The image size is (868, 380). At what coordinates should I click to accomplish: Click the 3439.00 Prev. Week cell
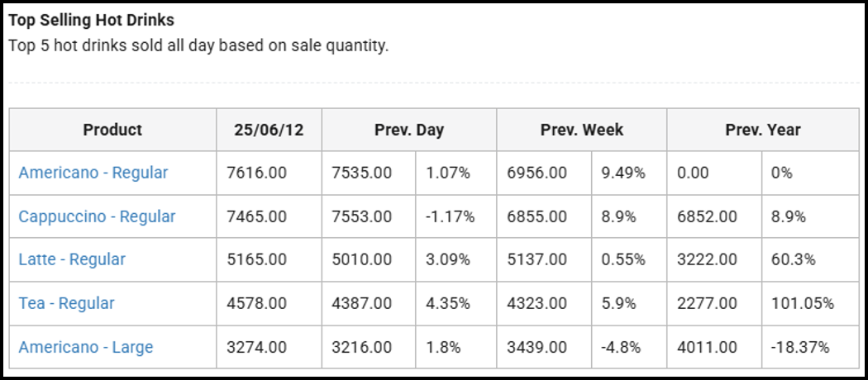pyautogui.click(x=537, y=347)
